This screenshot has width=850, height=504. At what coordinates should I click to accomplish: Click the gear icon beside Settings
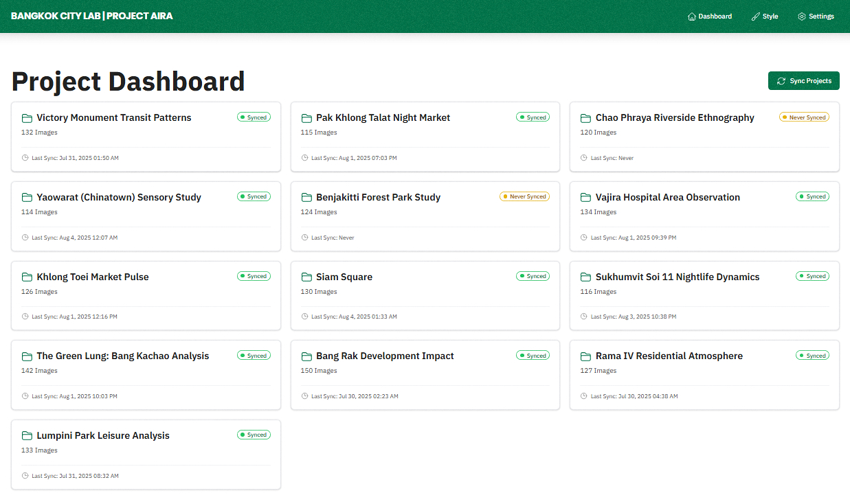coord(802,16)
